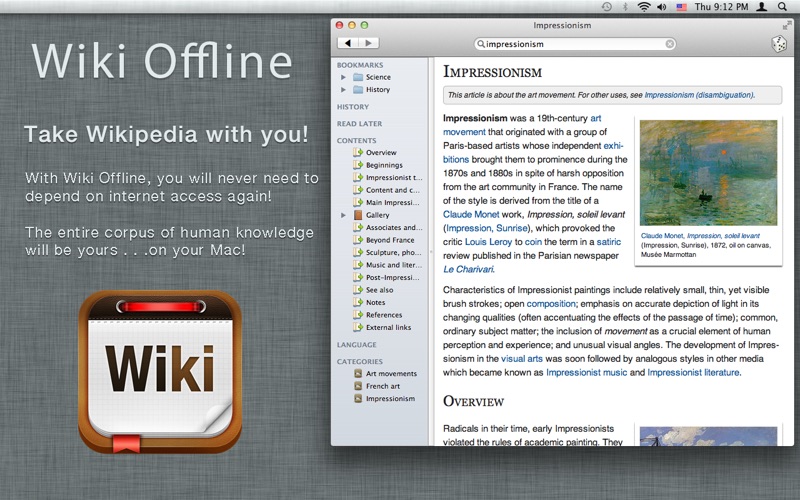
Task: Select the History folder icon
Action: click(x=358, y=89)
